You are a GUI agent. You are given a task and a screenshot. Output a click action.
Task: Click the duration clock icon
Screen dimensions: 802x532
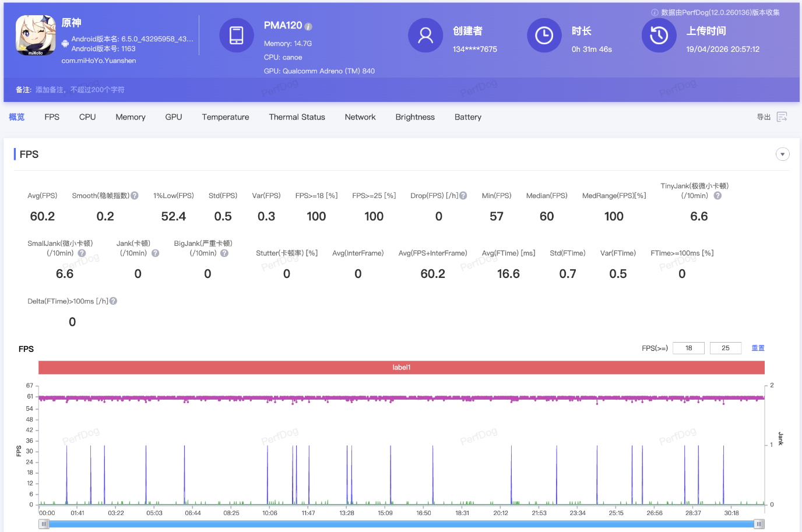544,36
